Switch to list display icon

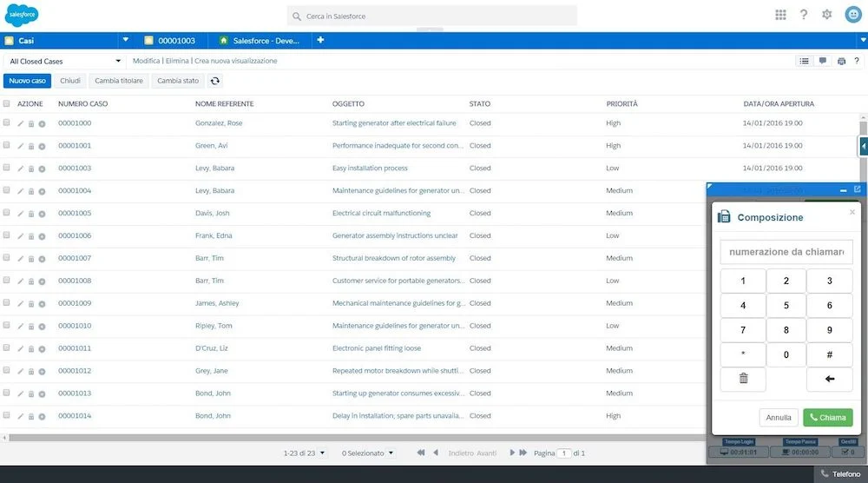pyautogui.click(x=805, y=61)
